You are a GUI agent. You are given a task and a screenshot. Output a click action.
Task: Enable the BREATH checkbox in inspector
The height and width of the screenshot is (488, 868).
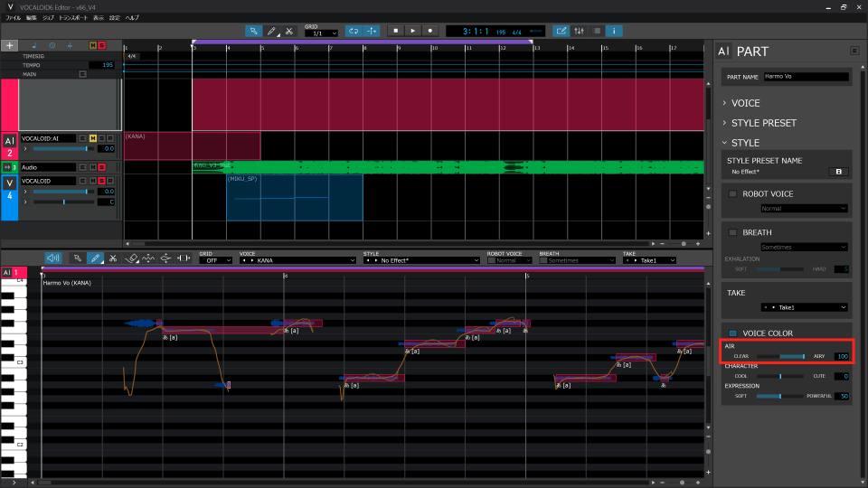733,233
